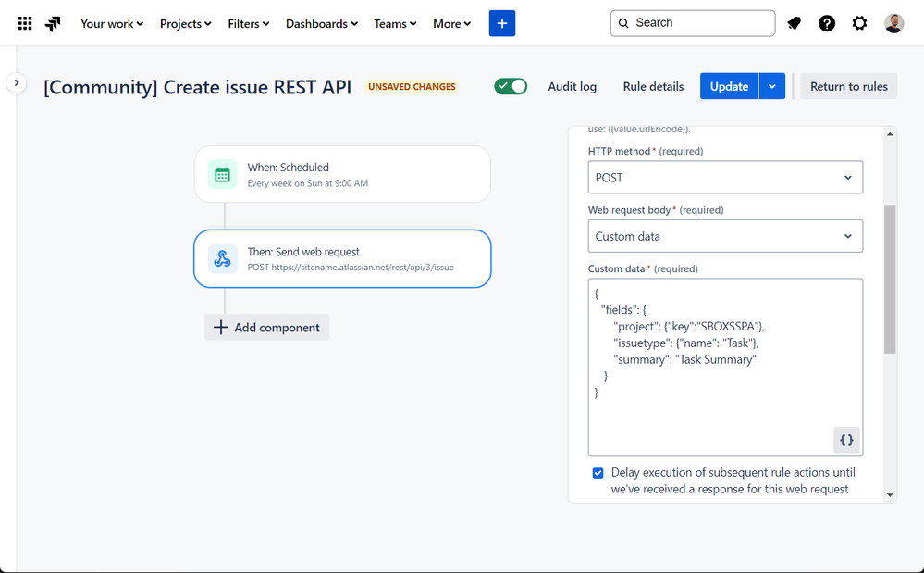Open the Your work menu
The image size is (924, 573).
click(112, 23)
